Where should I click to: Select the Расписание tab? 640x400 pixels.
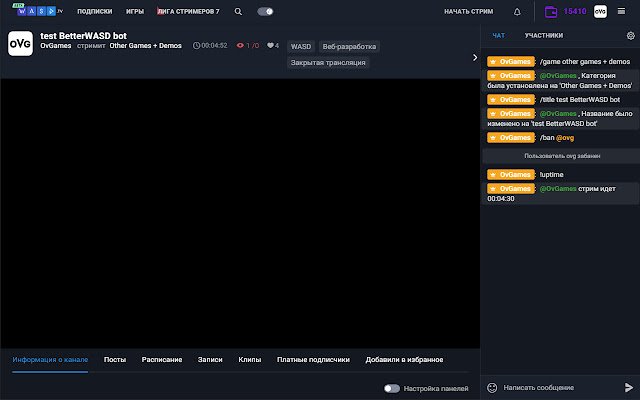pos(162,360)
